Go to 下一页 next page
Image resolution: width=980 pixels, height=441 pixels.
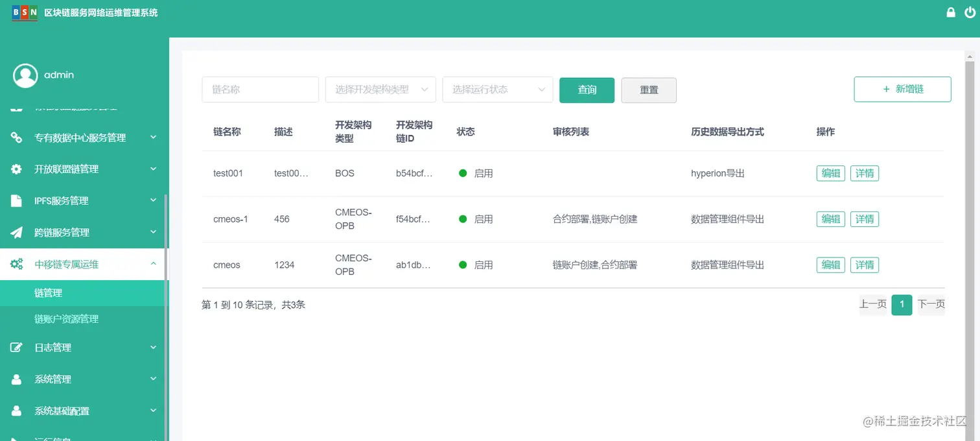931,304
